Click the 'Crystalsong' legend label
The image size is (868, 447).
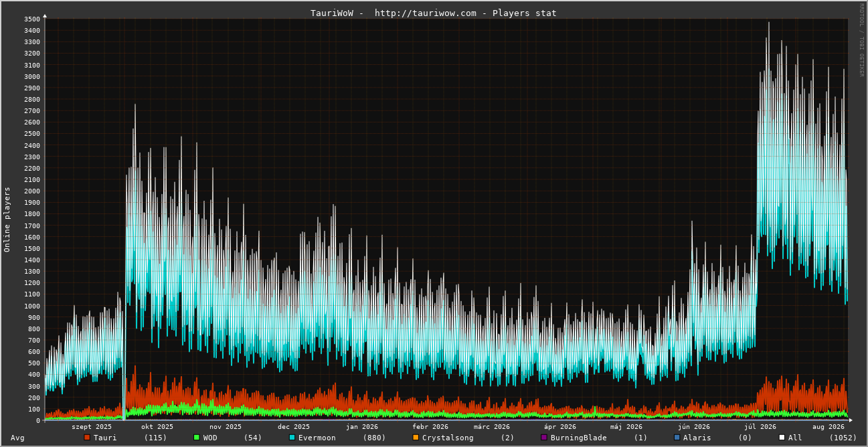(448, 438)
